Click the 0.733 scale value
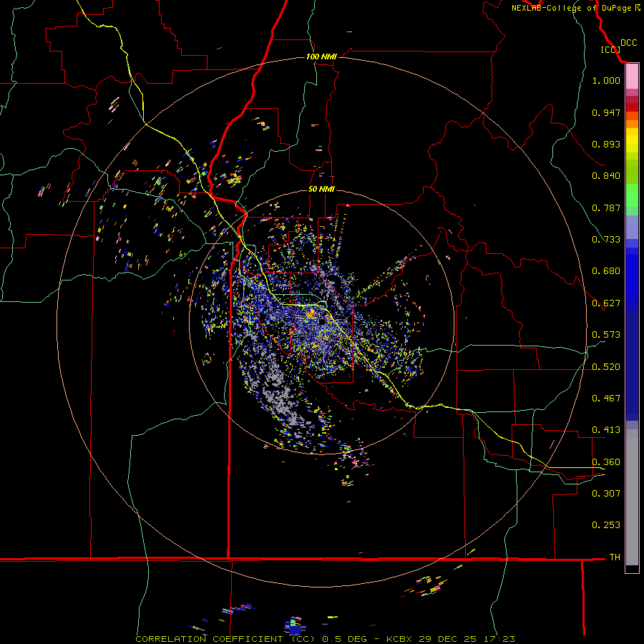 pyautogui.click(x=606, y=240)
